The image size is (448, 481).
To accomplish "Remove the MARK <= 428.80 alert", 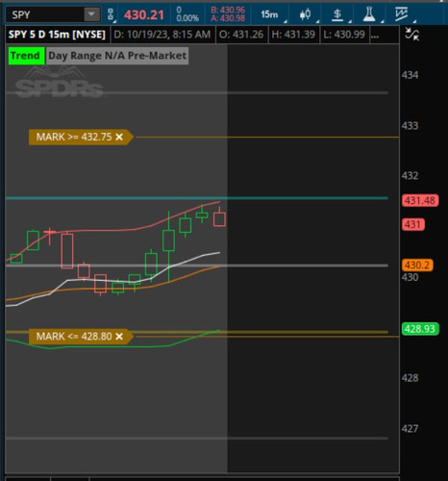I will click(119, 337).
